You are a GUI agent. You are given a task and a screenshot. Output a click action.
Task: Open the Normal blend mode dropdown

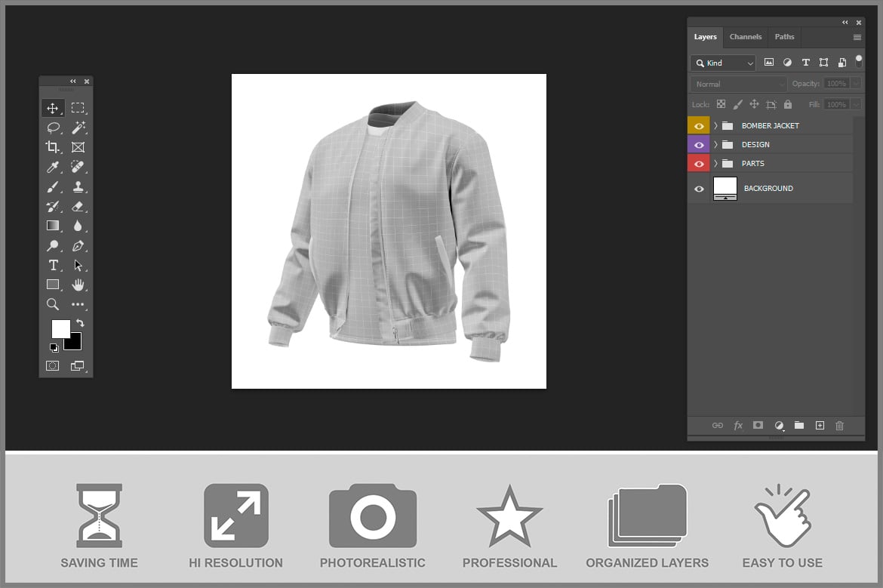(x=738, y=84)
